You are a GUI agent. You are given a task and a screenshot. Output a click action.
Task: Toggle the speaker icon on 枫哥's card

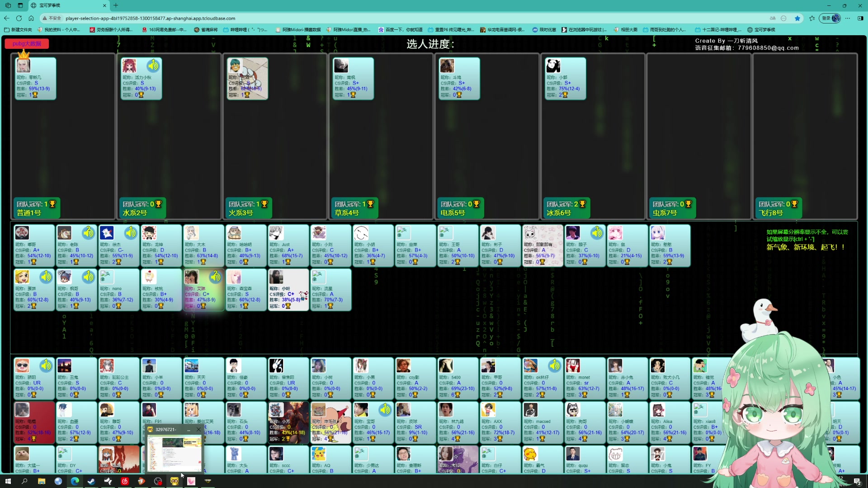(x=88, y=277)
